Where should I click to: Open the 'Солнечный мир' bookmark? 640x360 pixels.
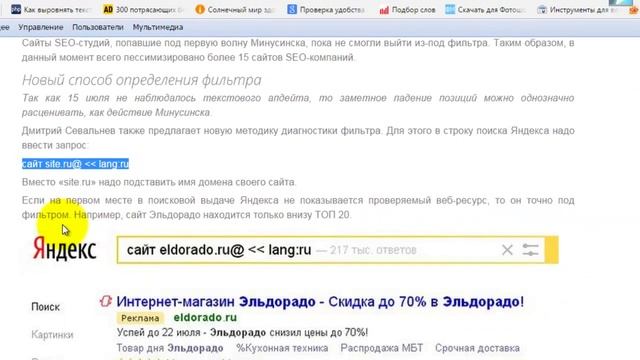[236, 9]
